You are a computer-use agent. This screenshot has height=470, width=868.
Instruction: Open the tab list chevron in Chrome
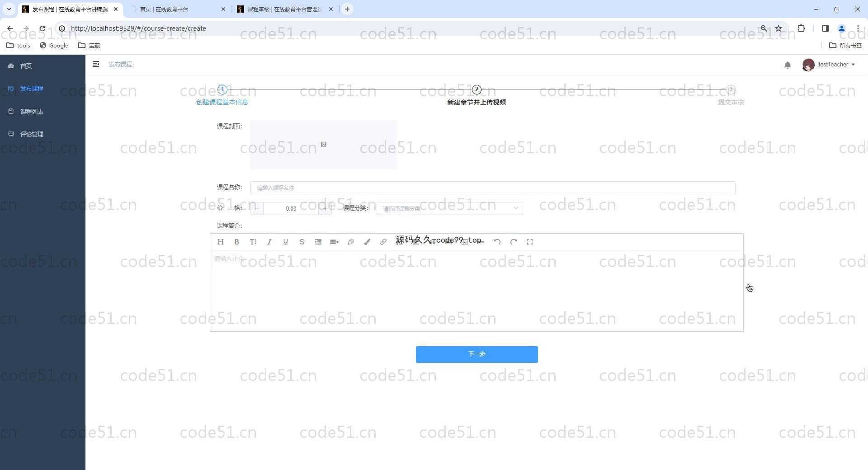click(9, 9)
